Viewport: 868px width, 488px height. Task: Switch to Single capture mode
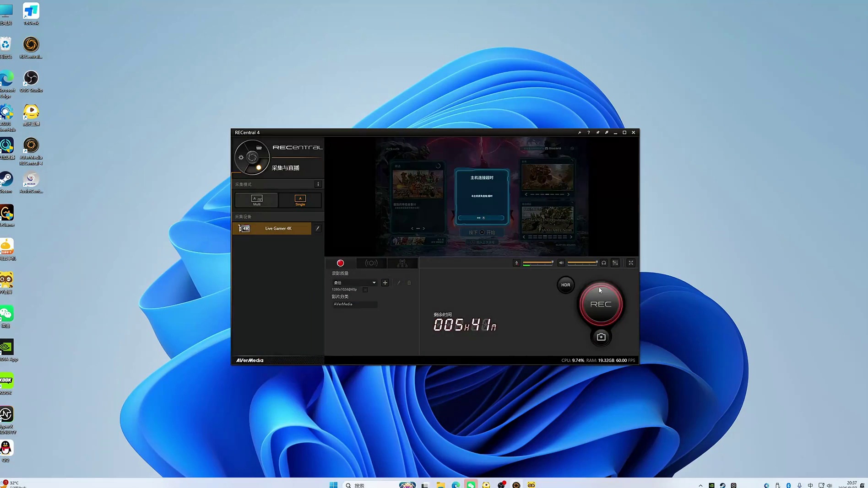click(300, 200)
